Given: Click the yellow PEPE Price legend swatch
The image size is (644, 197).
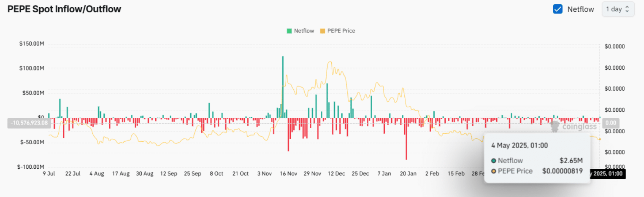Looking at the screenshot, I should click(x=323, y=31).
